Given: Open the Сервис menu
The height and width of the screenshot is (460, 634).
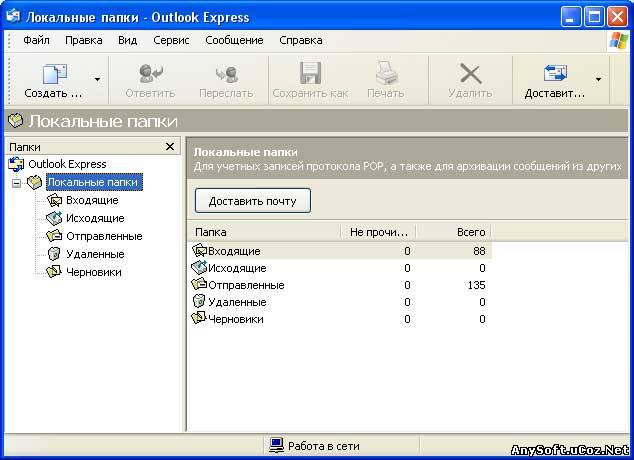Looking at the screenshot, I should tap(171, 40).
